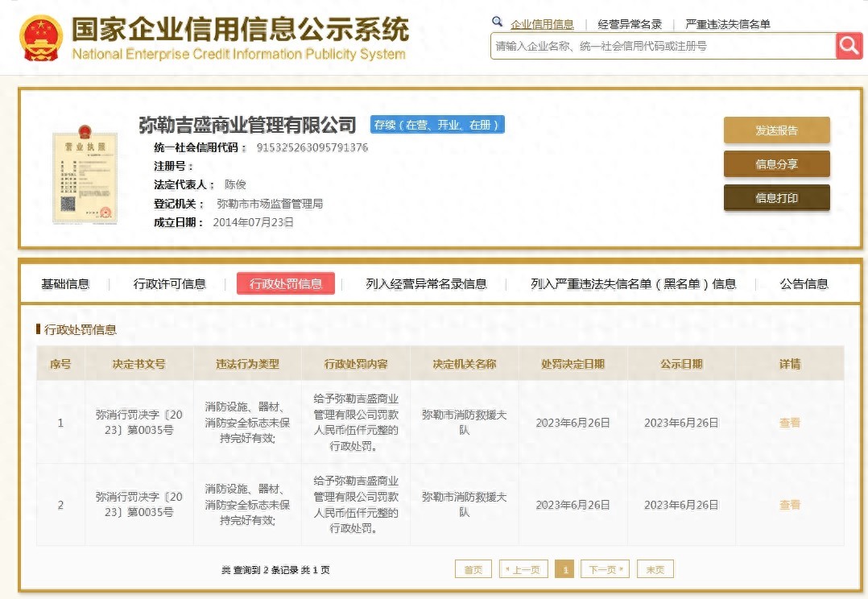Click page number 1 in pagination
This screenshot has height=599, width=868.
pos(564,569)
